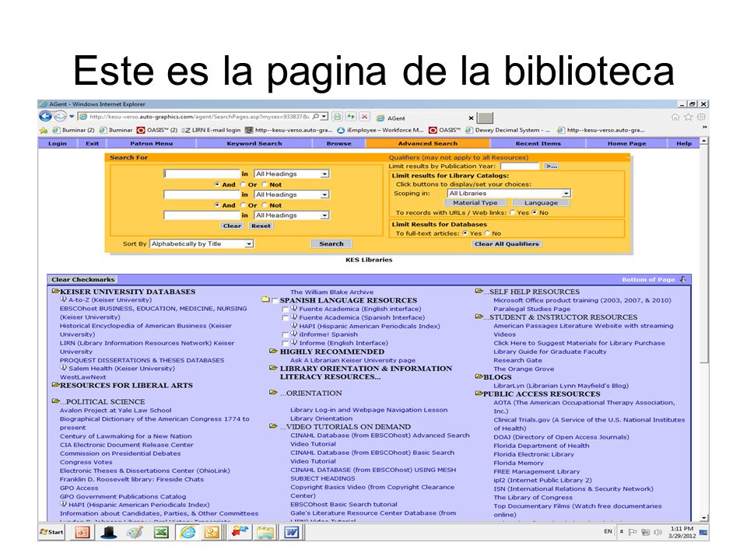Click the Material Type button
Screen dimensions: 747x560
click(475, 203)
